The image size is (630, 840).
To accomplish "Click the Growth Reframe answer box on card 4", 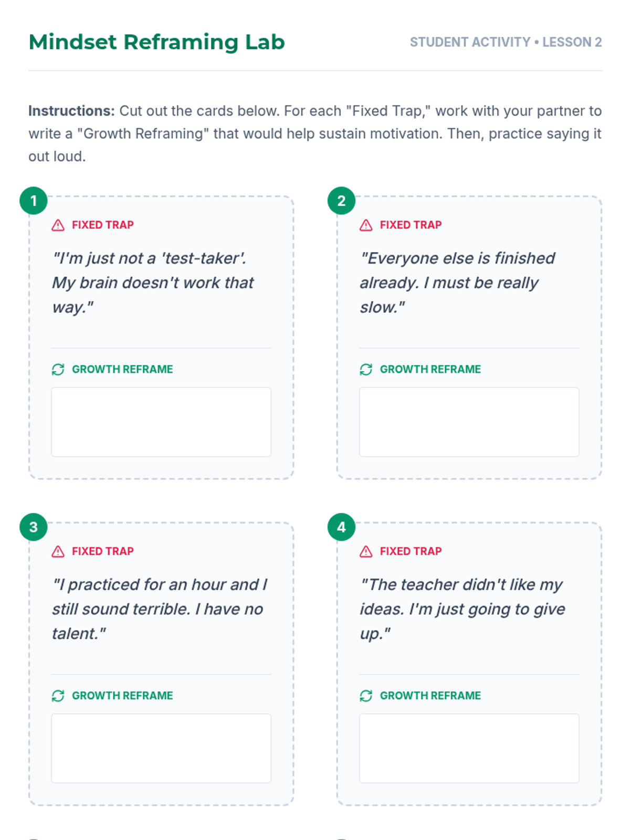I will (x=469, y=748).
